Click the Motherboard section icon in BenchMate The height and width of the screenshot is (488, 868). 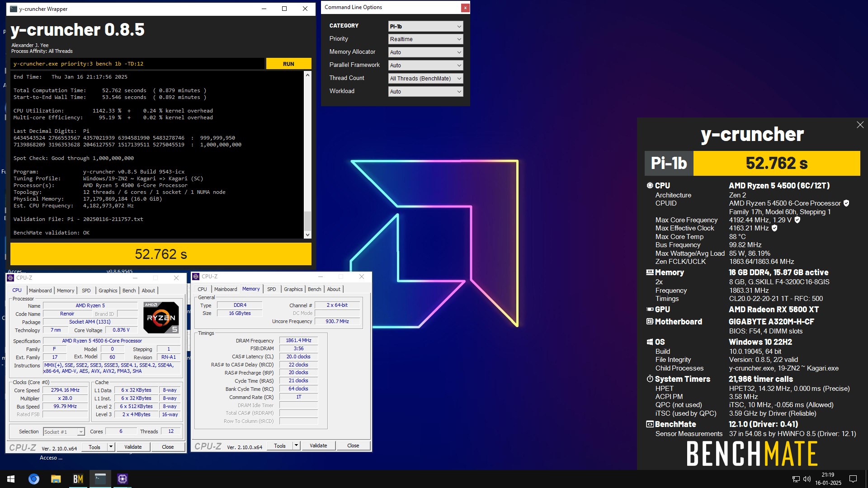coord(650,322)
